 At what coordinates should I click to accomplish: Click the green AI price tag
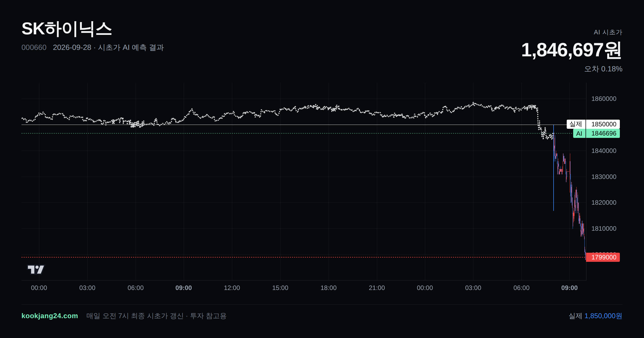click(x=579, y=133)
